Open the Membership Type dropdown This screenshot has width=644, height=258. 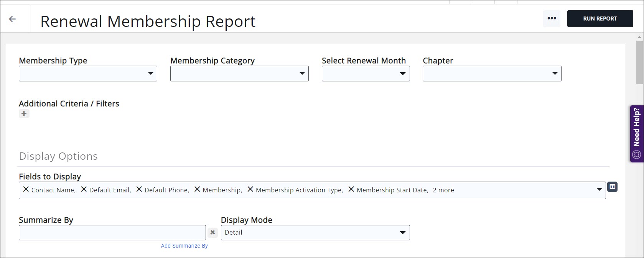point(88,74)
